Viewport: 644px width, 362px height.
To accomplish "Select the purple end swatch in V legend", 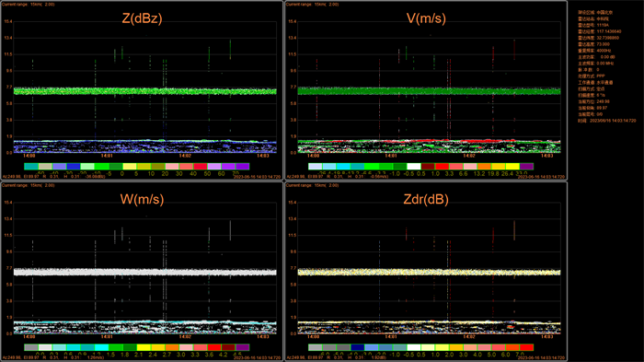I will pyautogui.click(x=526, y=166).
